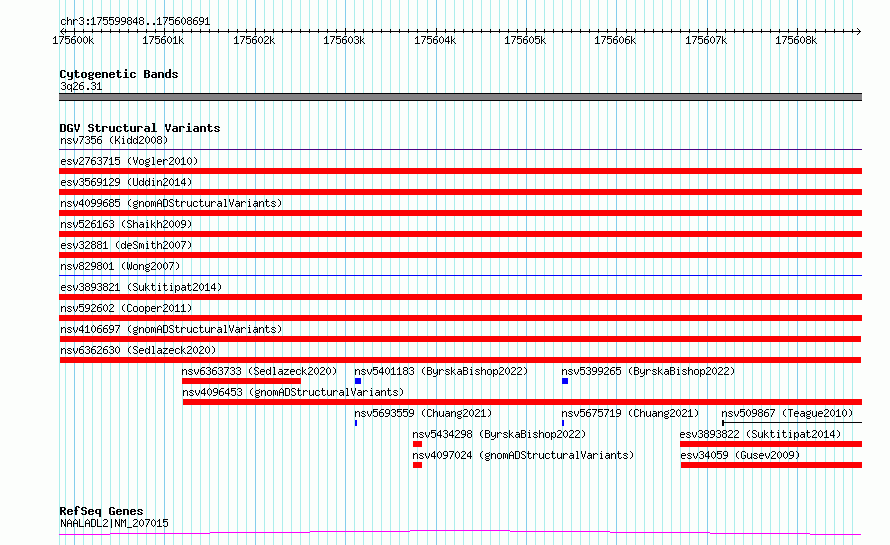Click the red bar under esv2763715
This screenshot has height=545, width=890.
coord(460,171)
